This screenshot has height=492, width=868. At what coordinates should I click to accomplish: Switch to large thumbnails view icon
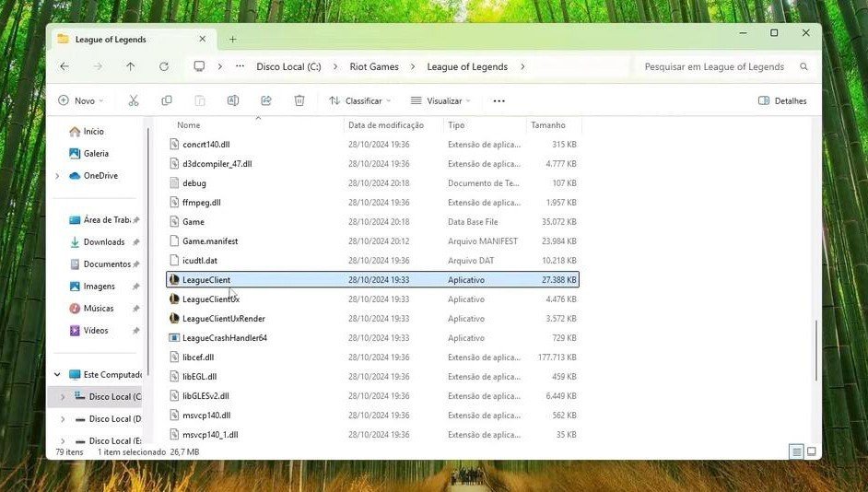(x=812, y=451)
